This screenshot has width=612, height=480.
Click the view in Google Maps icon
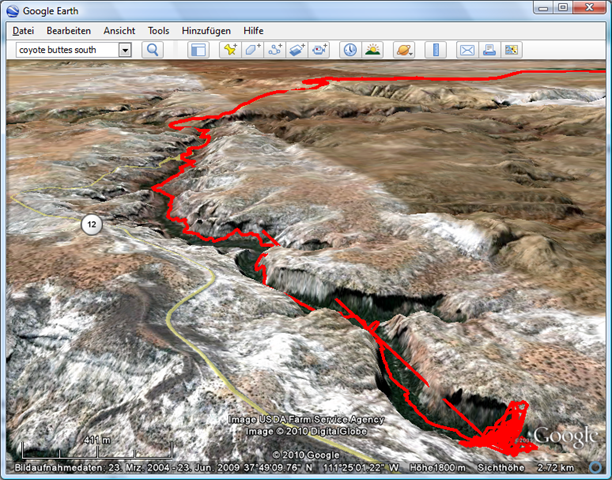511,49
